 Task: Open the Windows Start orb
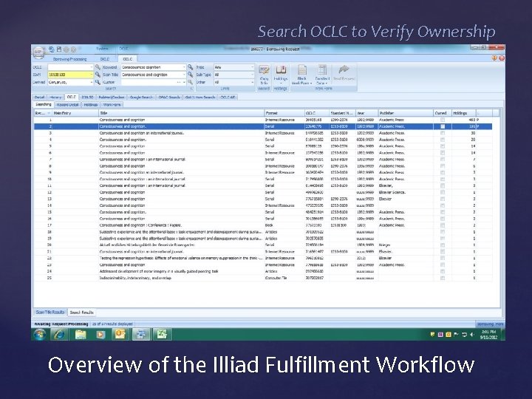pyautogui.click(x=40, y=335)
